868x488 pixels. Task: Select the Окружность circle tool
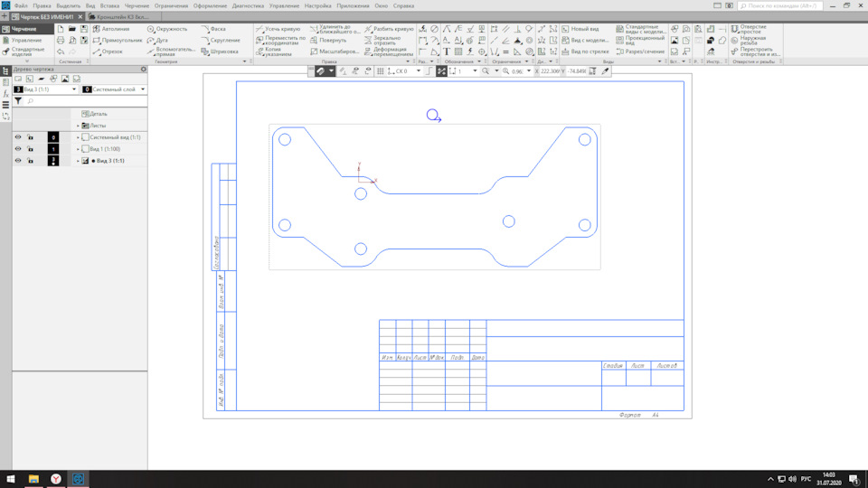click(x=167, y=29)
